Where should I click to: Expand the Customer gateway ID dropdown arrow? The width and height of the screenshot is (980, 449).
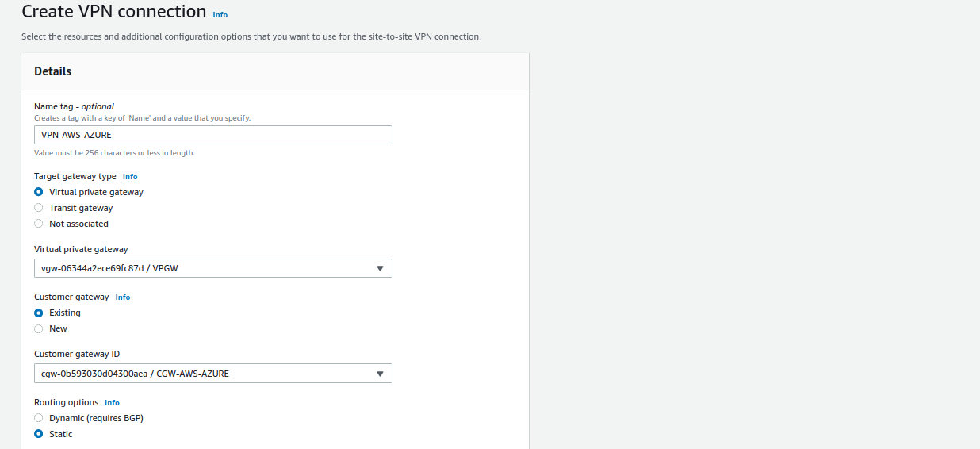pos(380,373)
